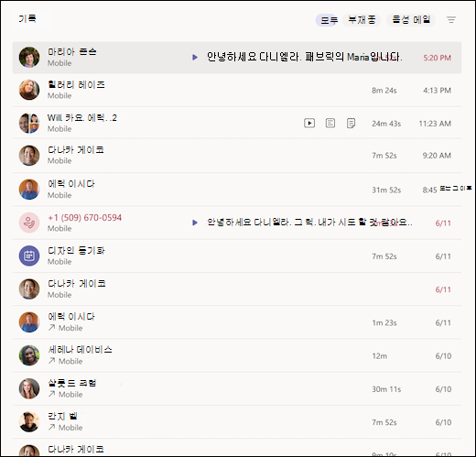Image resolution: width=476 pixels, height=457 pixels.
Task: Select the missed 6/11 call without duration
Action: (x=237, y=289)
